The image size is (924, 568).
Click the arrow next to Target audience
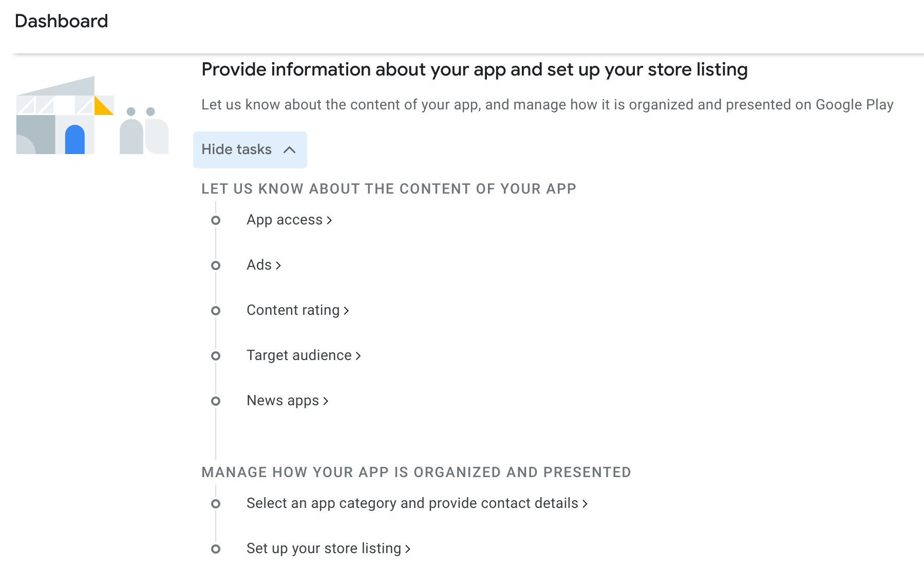pyautogui.click(x=358, y=356)
